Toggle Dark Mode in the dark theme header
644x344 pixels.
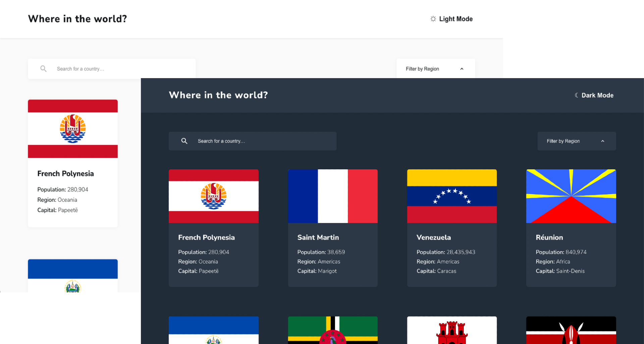point(594,95)
